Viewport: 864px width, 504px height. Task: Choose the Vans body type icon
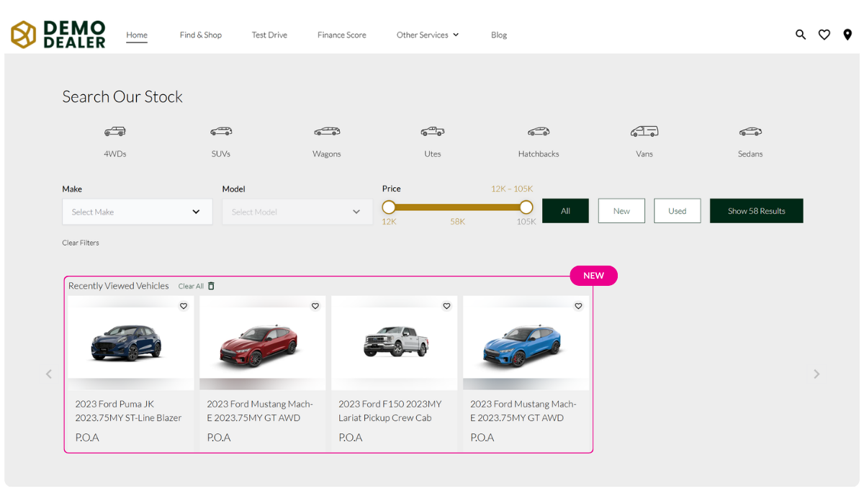[644, 132]
